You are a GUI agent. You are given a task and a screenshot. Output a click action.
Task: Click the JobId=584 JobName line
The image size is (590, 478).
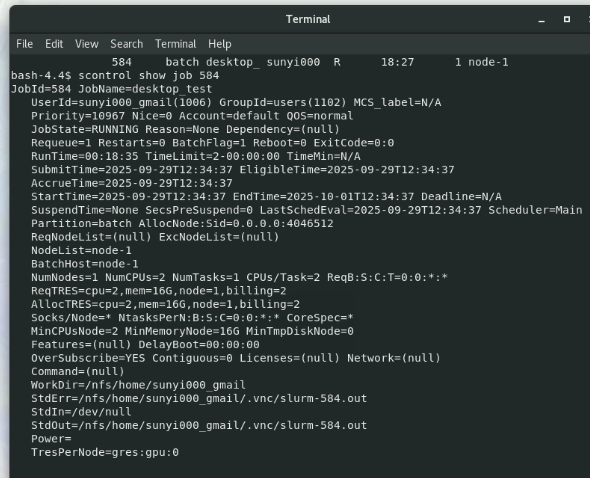tap(111, 89)
